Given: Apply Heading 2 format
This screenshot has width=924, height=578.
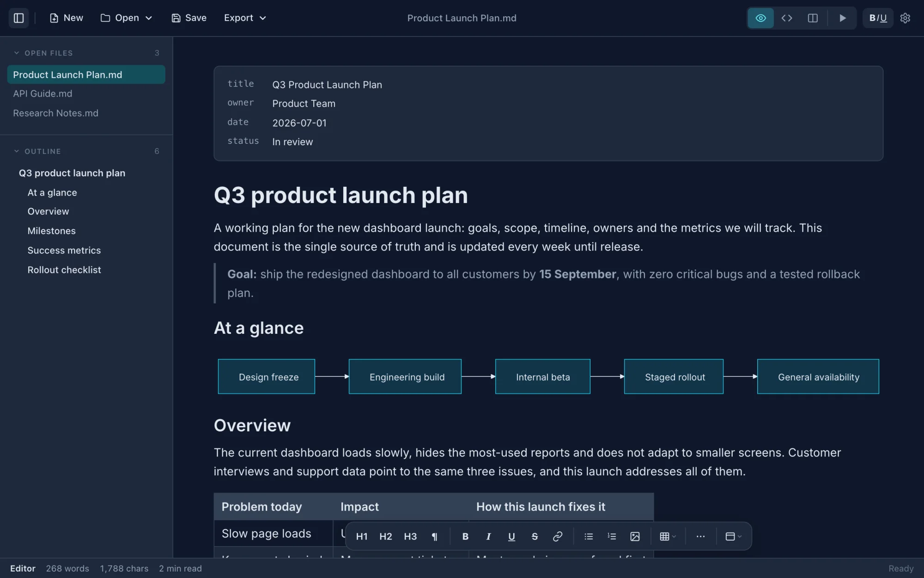Looking at the screenshot, I should coord(386,536).
